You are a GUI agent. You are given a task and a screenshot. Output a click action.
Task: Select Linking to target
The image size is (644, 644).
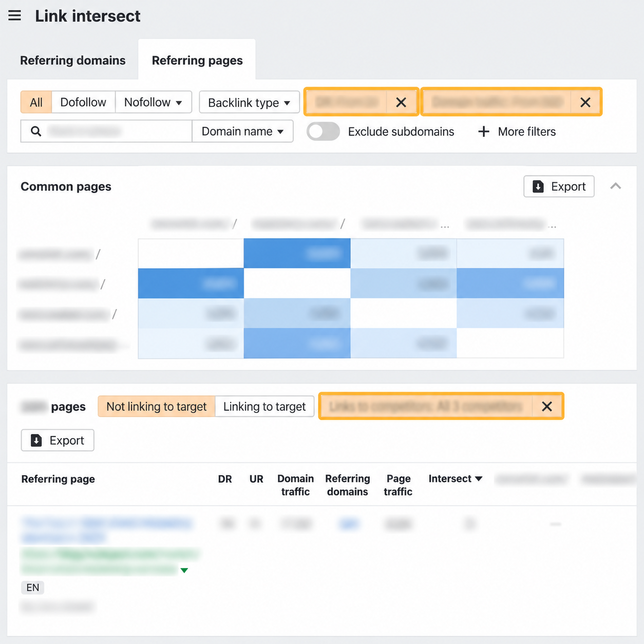point(264,406)
